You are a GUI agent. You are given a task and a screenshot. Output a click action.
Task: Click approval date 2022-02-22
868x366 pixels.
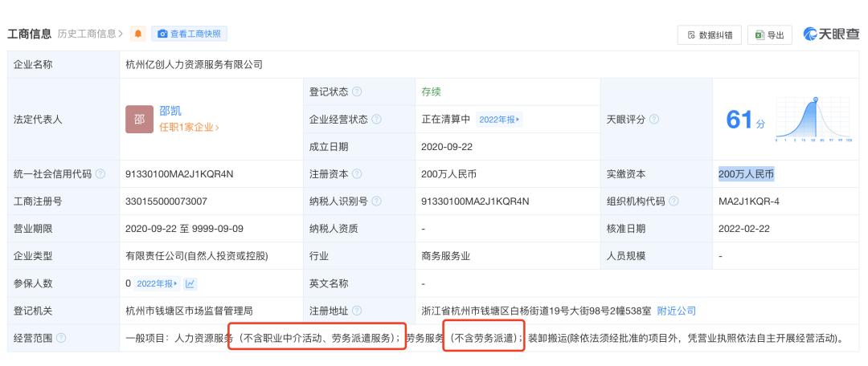[x=744, y=228]
